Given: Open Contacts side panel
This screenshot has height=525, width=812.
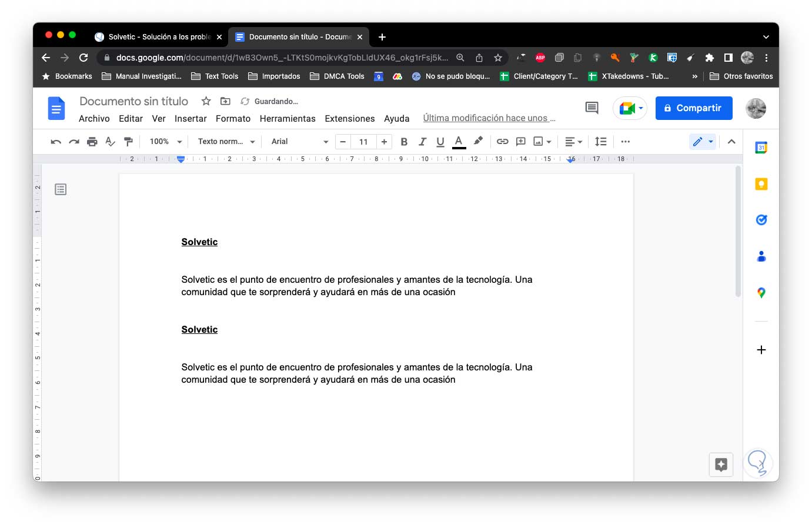Looking at the screenshot, I should pyautogui.click(x=761, y=256).
